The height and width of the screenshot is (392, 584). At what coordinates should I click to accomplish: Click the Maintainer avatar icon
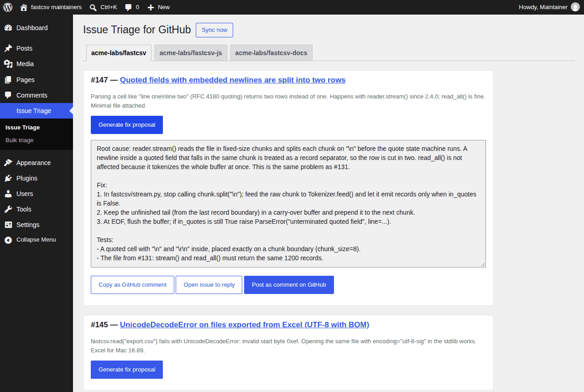[575, 7]
